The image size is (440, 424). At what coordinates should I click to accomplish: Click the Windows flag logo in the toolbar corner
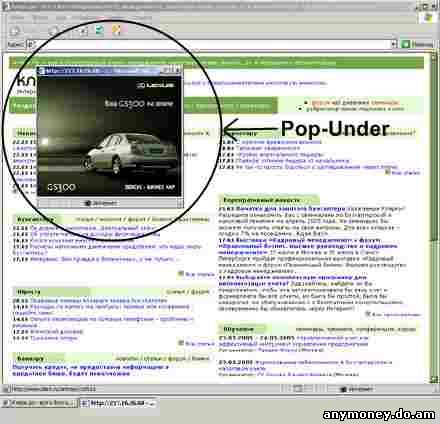[x=427, y=17]
